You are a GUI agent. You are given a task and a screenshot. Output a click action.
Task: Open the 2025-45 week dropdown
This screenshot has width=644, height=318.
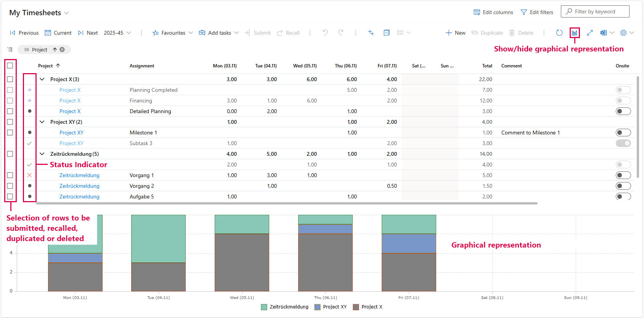click(x=117, y=33)
